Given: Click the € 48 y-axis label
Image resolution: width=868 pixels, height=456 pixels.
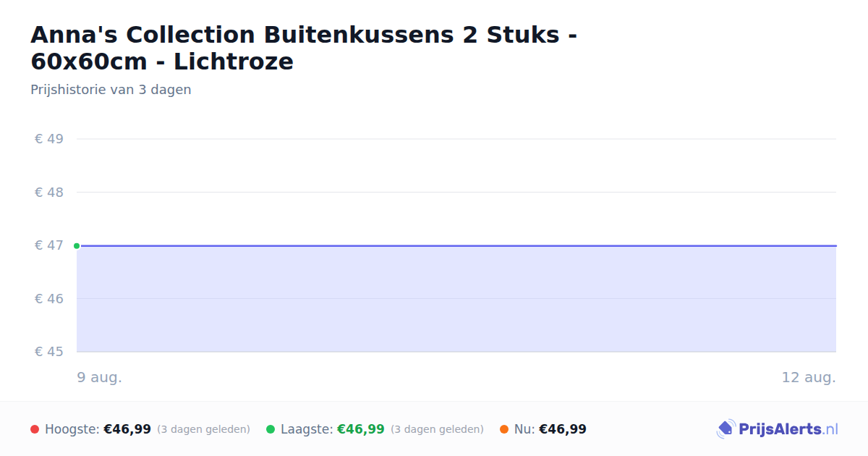Looking at the screenshot, I should 49,193.
